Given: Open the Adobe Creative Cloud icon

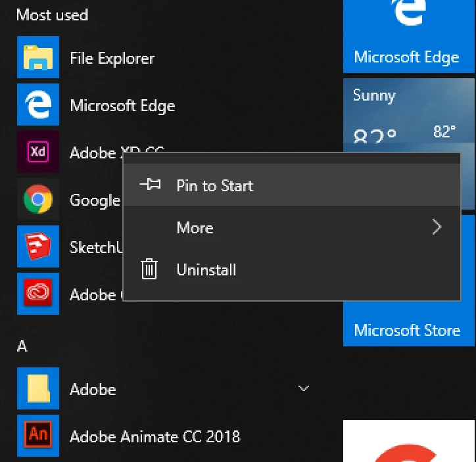Looking at the screenshot, I should click(38, 294).
